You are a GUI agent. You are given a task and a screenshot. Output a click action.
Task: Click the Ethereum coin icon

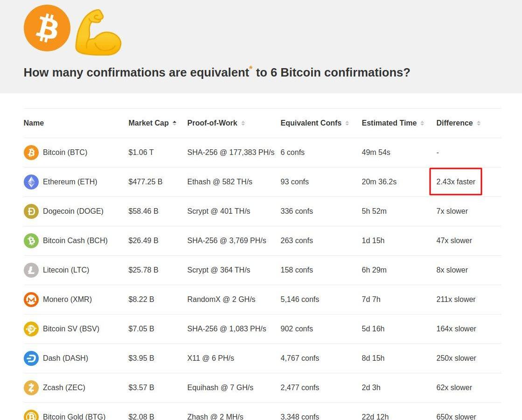pos(31,182)
